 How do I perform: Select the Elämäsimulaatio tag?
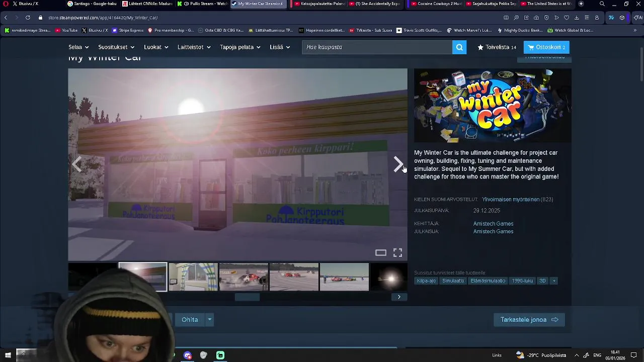[488, 281]
